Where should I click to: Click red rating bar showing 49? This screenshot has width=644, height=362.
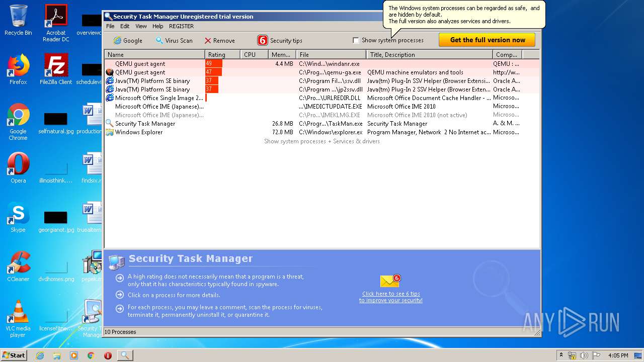[x=214, y=64]
